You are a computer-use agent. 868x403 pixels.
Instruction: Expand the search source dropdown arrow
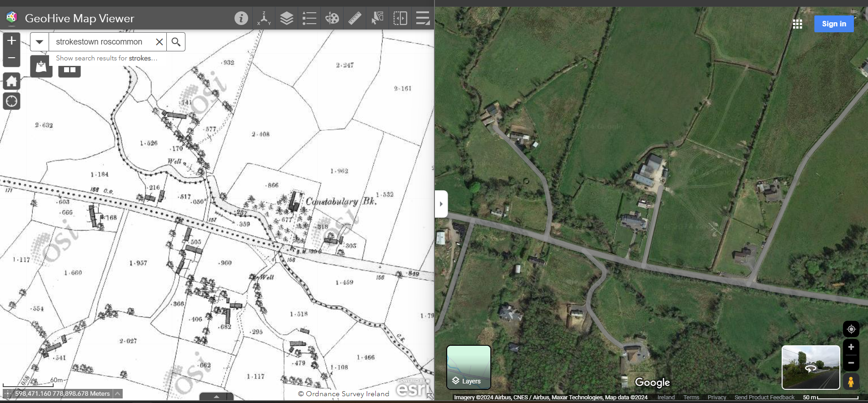point(40,42)
